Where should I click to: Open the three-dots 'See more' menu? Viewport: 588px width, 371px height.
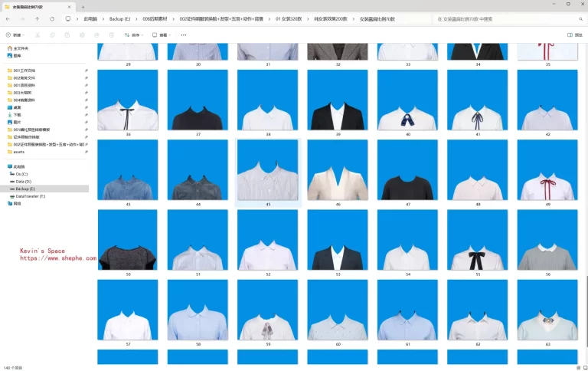183,34
